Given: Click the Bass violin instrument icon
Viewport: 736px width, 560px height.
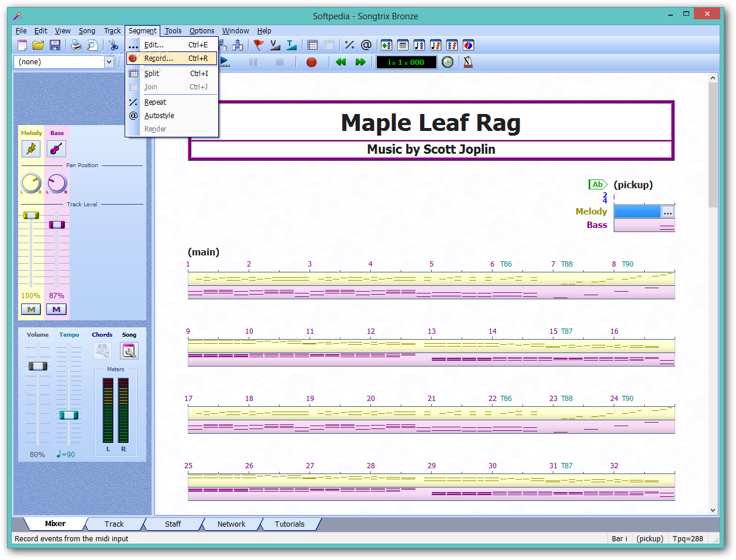Looking at the screenshot, I should (57, 149).
